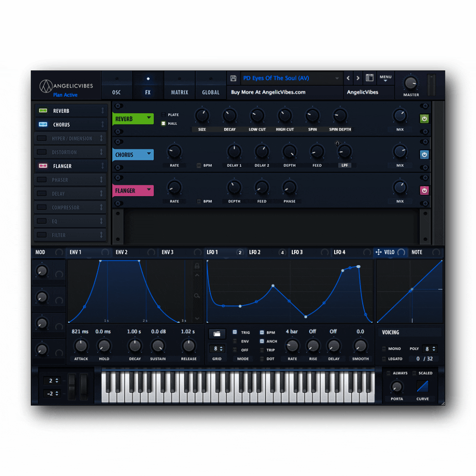
Task: Click the Reverb rack drag handle arrows
Action: 103,111
